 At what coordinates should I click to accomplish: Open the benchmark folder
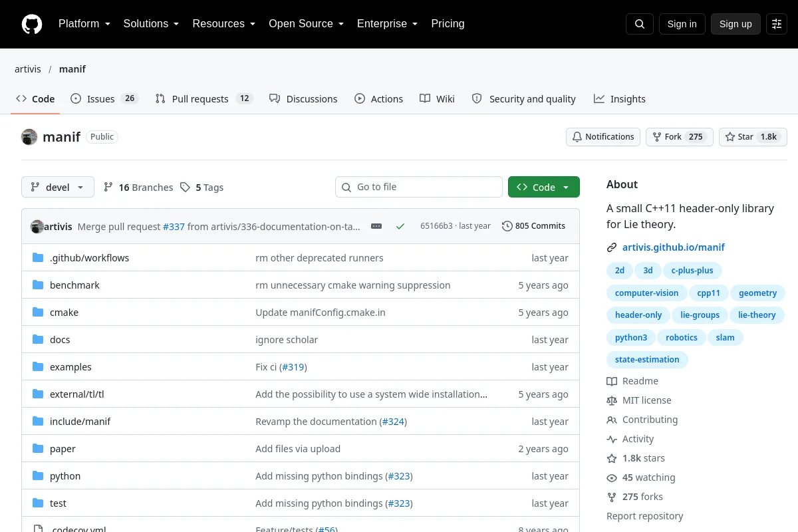pyautogui.click(x=74, y=285)
